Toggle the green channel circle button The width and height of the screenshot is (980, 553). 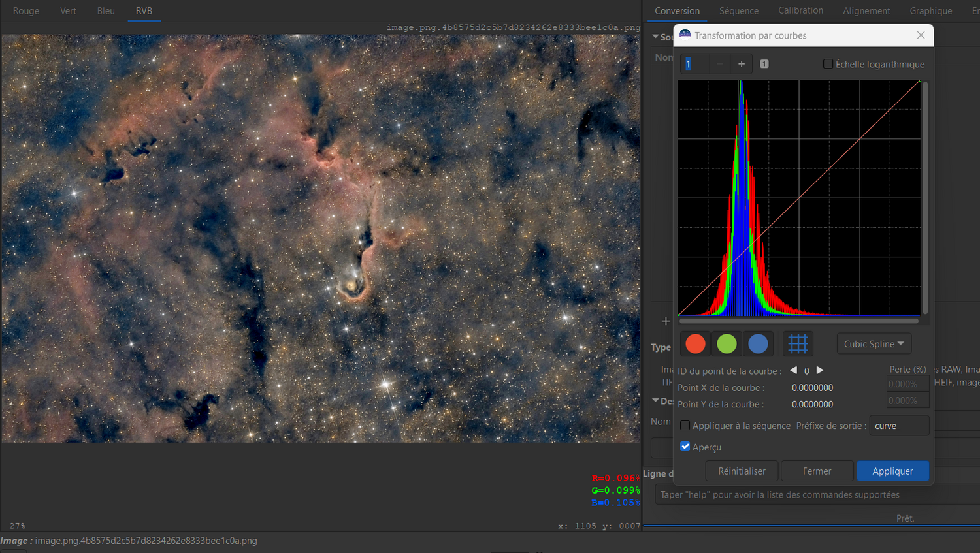(727, 344)
